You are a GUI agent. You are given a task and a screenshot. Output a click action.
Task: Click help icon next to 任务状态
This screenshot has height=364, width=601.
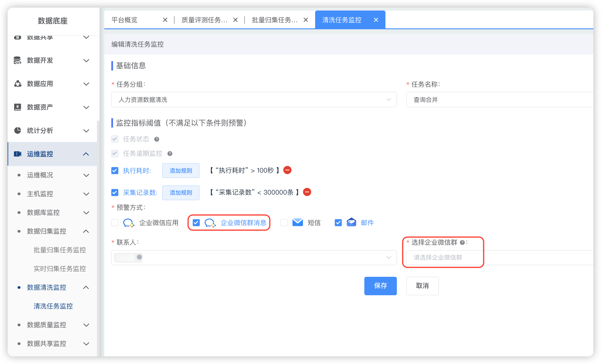pyautogui.click(x=157, y=139)
